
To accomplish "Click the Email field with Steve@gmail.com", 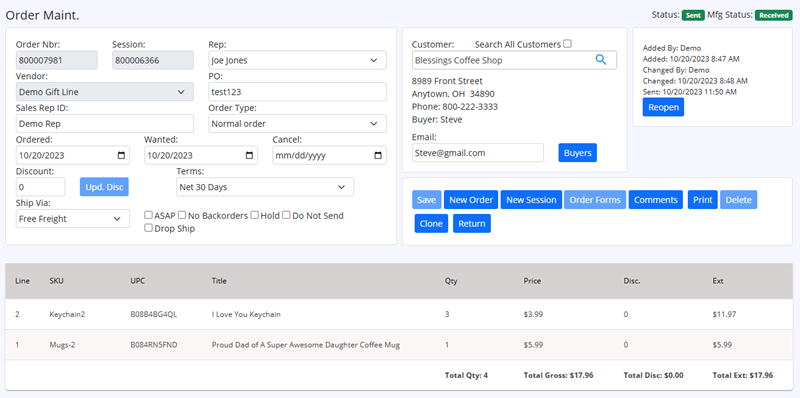I will coord(478,153).
